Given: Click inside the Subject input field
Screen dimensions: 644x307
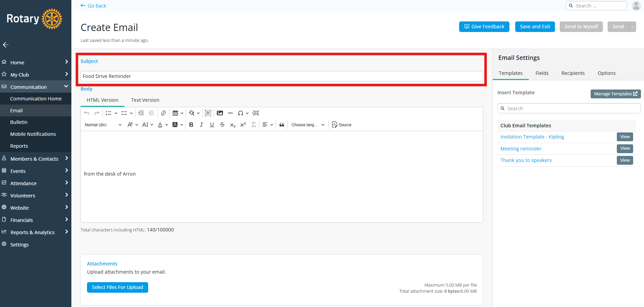Looking at the screenshot, I should [281, 76].
